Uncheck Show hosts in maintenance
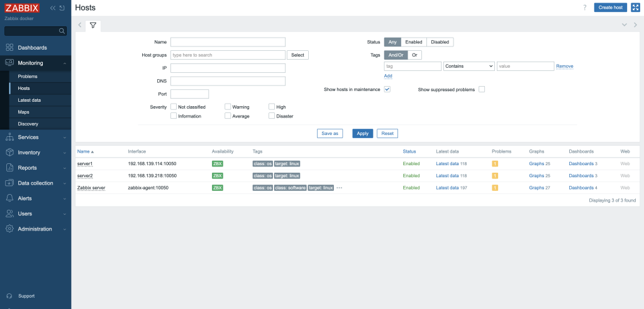The width and height of the screenshot is (644, 309). click(387, 89)
